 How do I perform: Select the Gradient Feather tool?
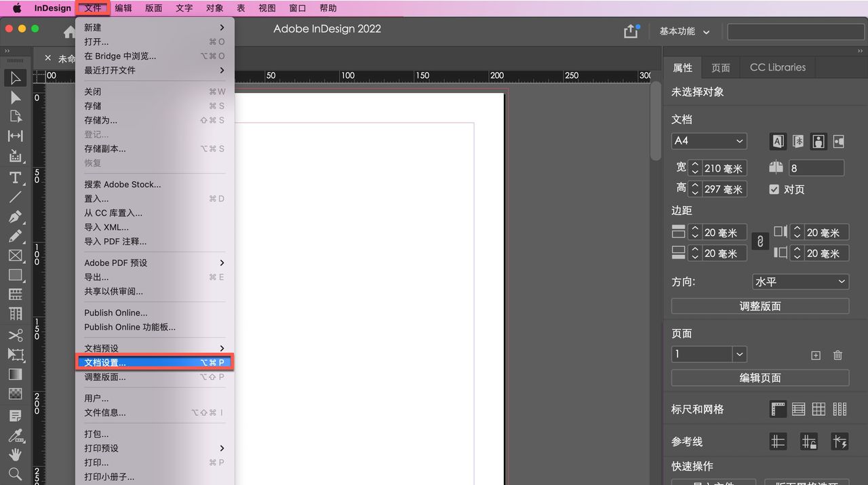click(x=15, y=393)
